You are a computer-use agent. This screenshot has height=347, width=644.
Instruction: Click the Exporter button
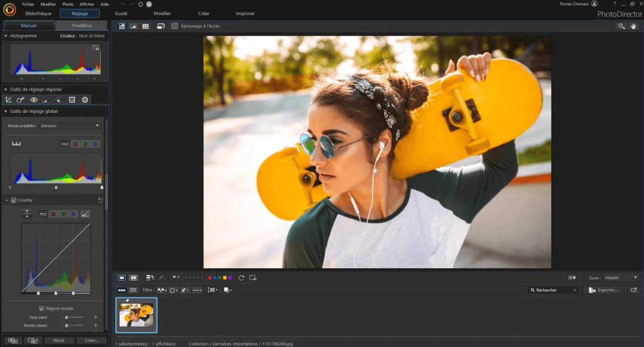point(603,290)
